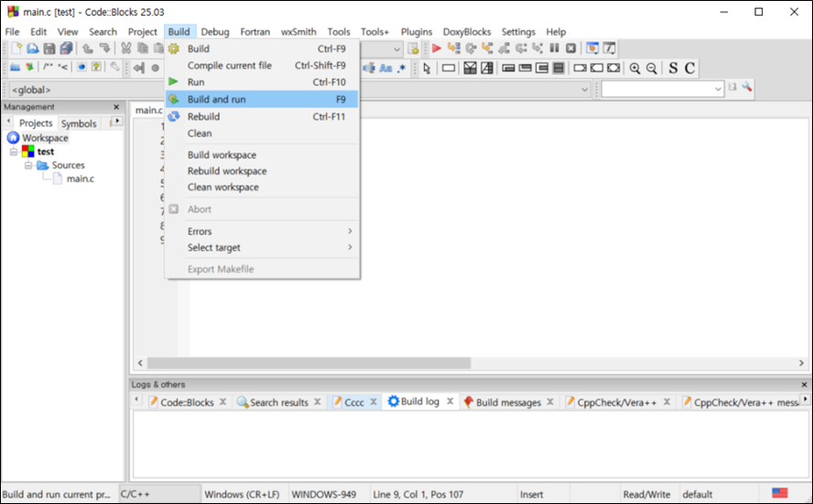
Task: Click the US flag icon in status bar
Action: click(780, 493)
